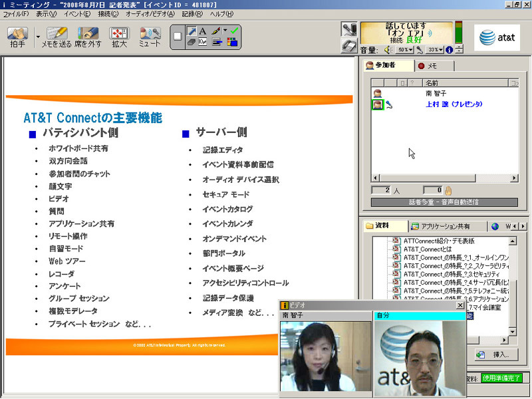Click the AT&T logo
532x399 pixels.
point(497,37)
